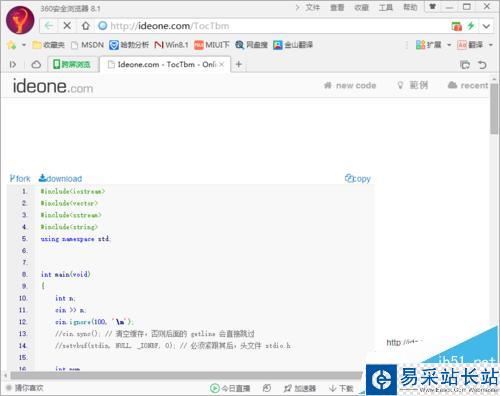Expand the 翻译 dropdown arrow
Image resolution: width=500 pixels, height=396 pixels.
(x=491, y=45)
